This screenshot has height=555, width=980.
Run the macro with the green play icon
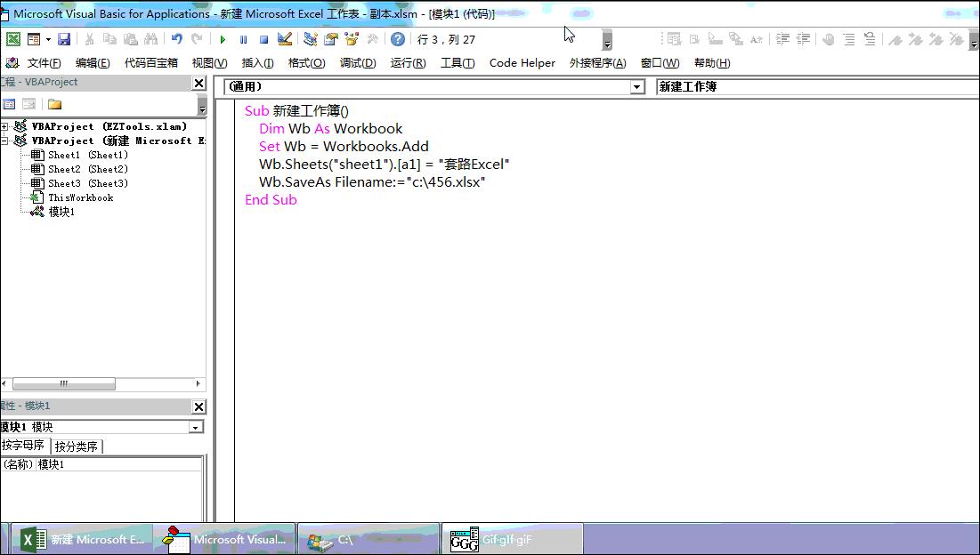(x=223, y=39)
